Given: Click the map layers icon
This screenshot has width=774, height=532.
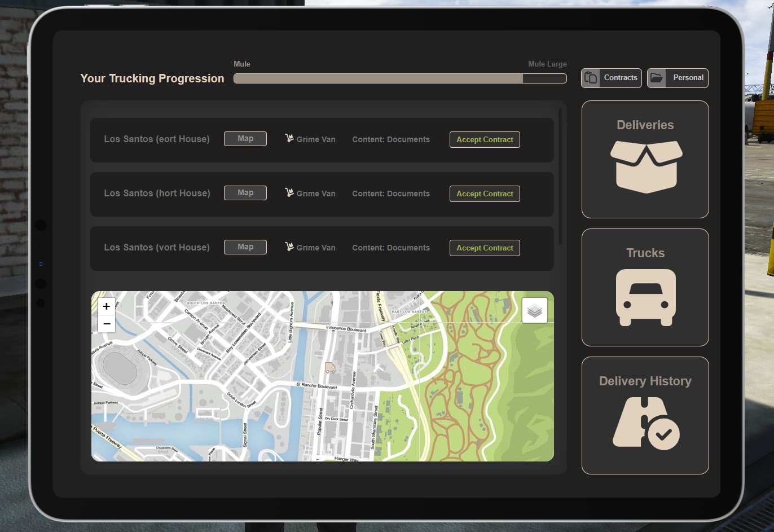Looking at the screenshot, I should tap(535, 310).
